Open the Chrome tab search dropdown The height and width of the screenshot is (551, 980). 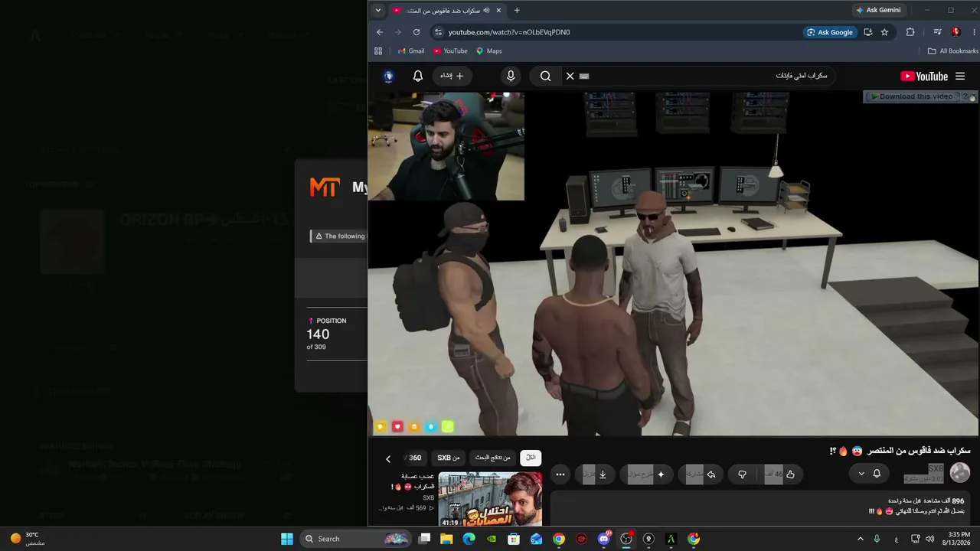(378, 11)
